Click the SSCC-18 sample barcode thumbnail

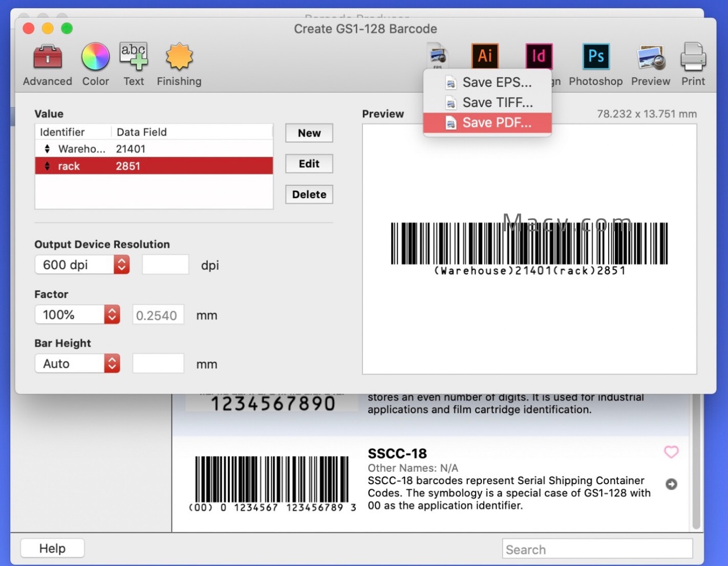[272, 484]
